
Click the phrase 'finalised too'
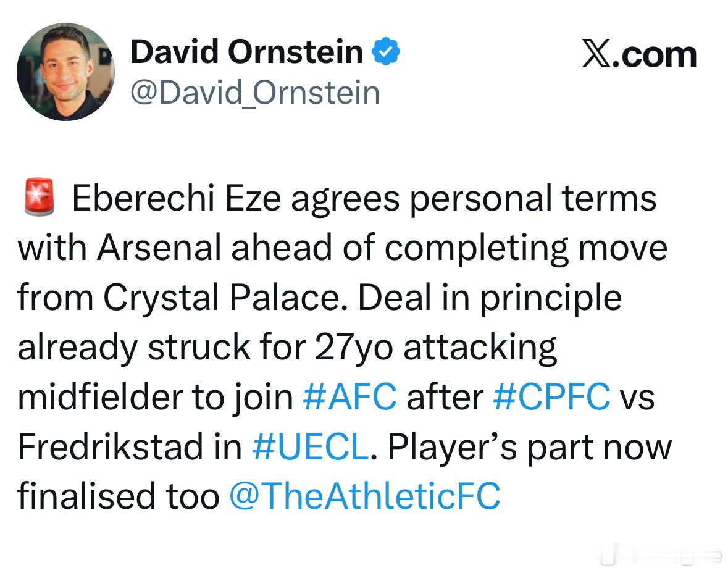pyautogui.click(x=119, y=496)
